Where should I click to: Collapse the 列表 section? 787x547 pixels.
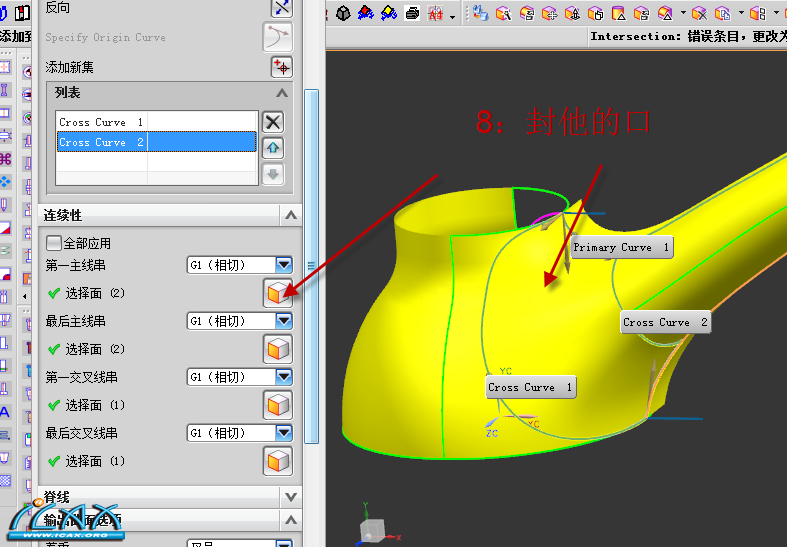[283, 93]
